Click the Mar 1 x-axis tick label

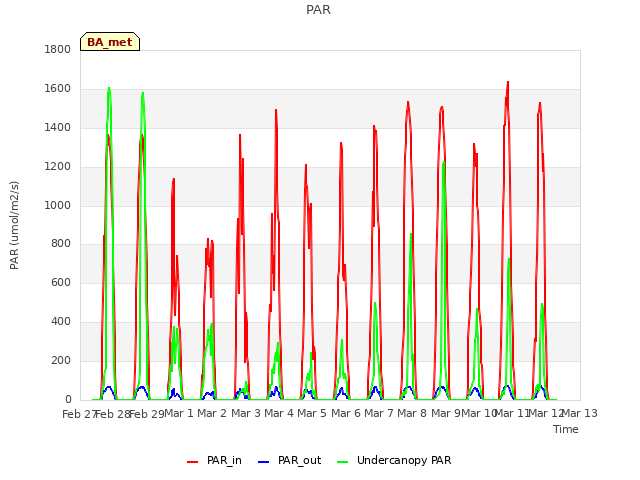click(179, 413)
